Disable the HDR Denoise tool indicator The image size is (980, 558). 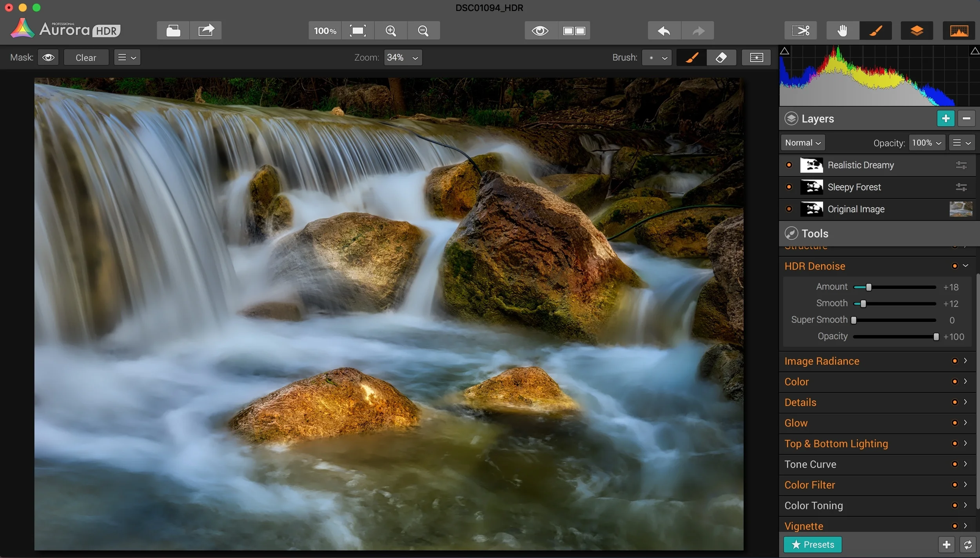(955, 266)
